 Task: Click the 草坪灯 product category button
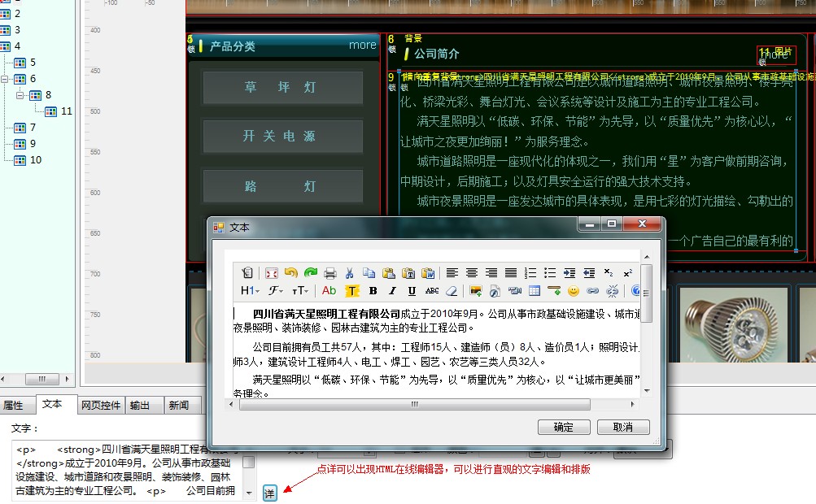[282, 87]
